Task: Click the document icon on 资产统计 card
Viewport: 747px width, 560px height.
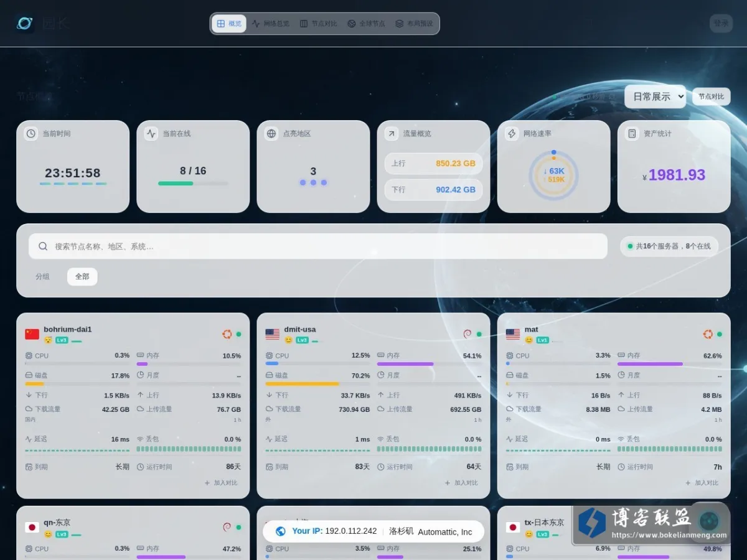Action: point(632,134)
